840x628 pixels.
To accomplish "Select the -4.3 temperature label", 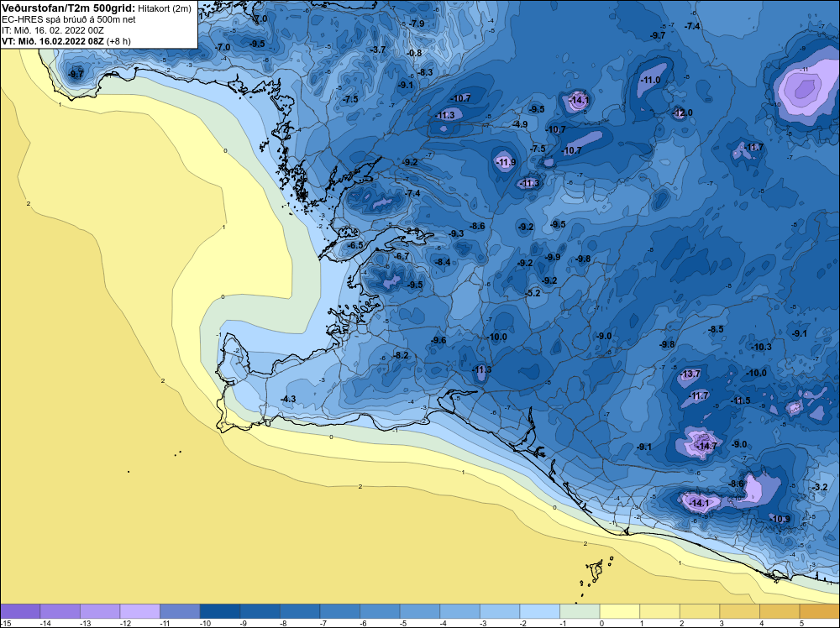I will pos(287,399).
